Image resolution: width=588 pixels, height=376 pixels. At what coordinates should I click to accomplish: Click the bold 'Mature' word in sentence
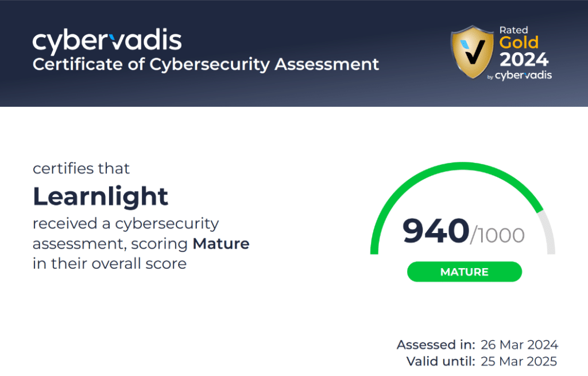pyautogui.click(x=221, y=243)
